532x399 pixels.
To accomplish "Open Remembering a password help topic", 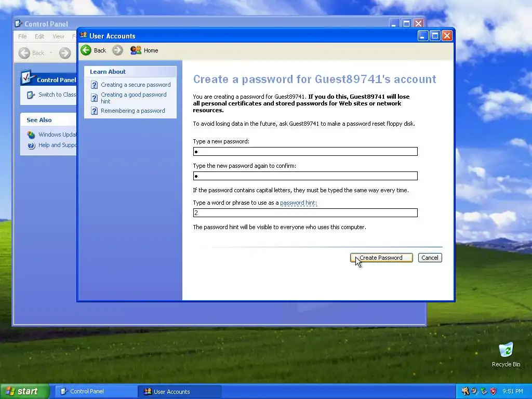I will (x=132, y=111).
